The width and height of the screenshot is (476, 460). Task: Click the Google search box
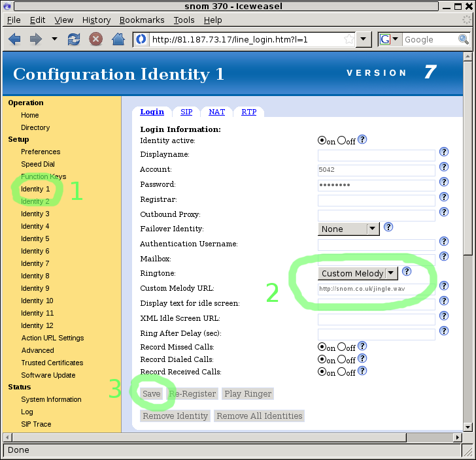tap(430, 39)
